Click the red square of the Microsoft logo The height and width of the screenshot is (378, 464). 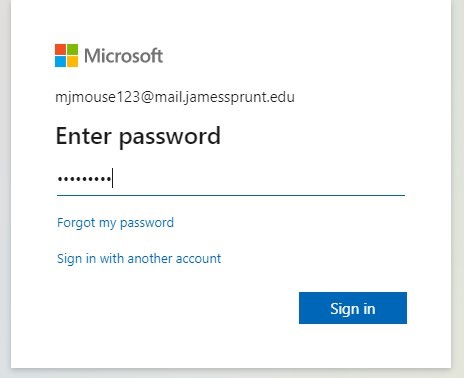[60, 49]
